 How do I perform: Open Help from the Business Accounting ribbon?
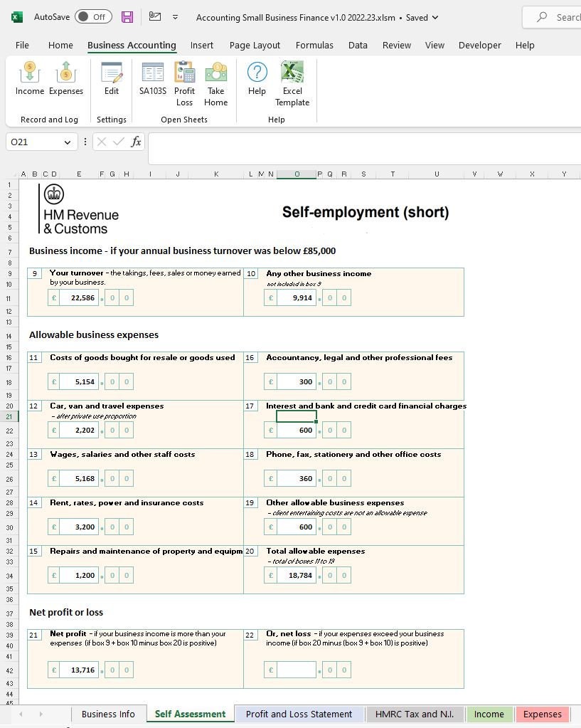(256, 80)
